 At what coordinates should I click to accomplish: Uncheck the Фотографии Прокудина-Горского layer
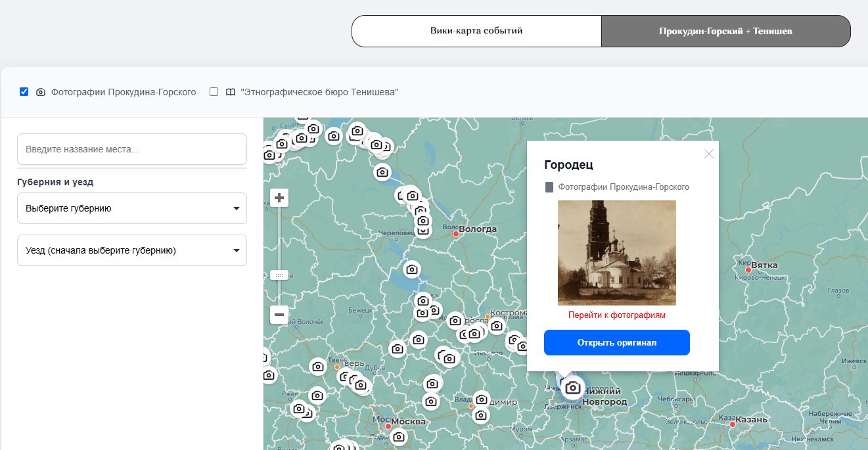(x=24, y=91)
